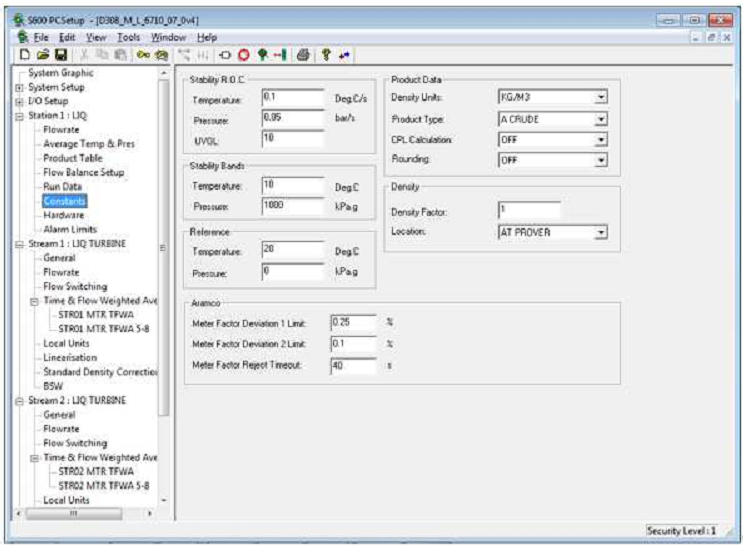Click the small black outlined rectangle icon
Image resolution: width=743 pixels, height=552 pixels.
[x=225, y=55]
